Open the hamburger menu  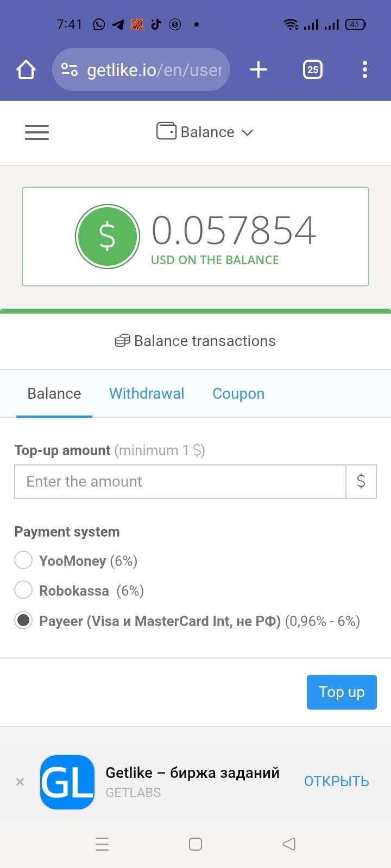point(37,132)
